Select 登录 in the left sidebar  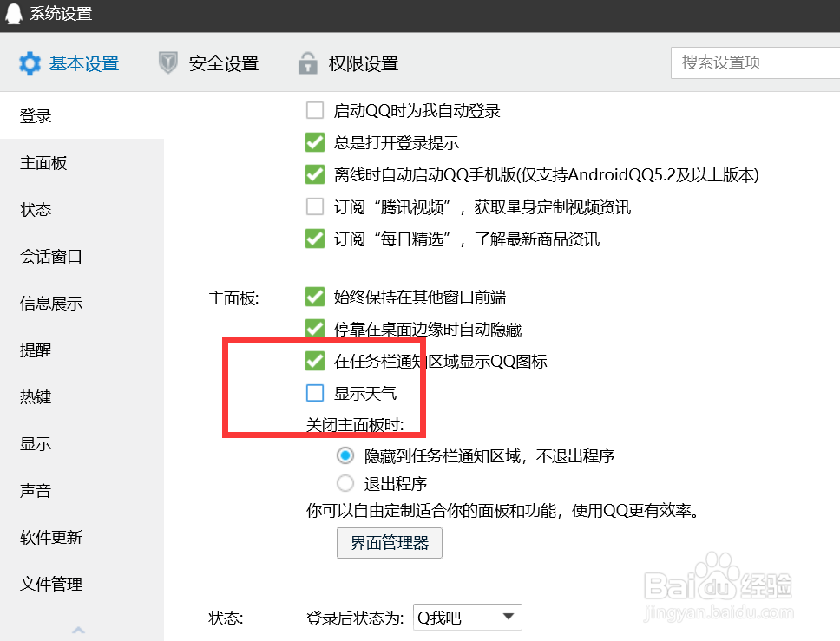click(x=36, y=115)
